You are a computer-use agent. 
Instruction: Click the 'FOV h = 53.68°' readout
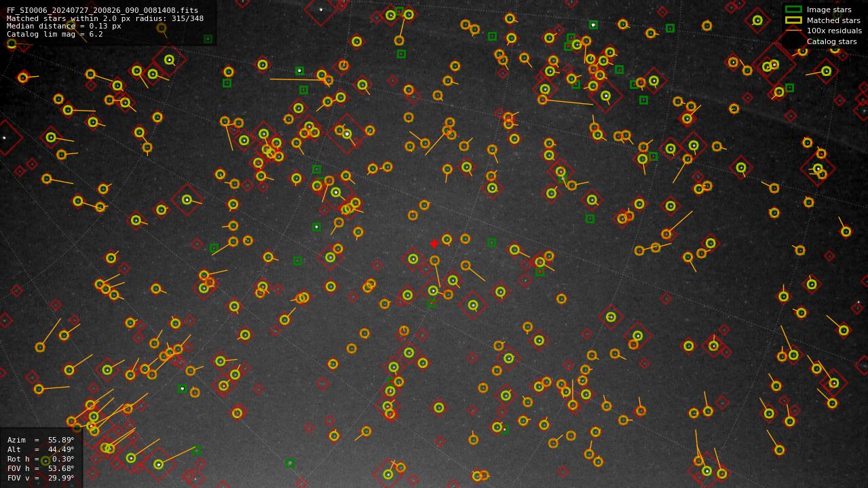click(x=41, y=468)
